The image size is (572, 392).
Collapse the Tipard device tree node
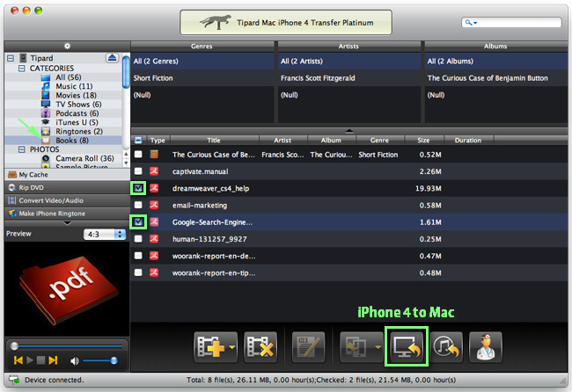(11, 58)
